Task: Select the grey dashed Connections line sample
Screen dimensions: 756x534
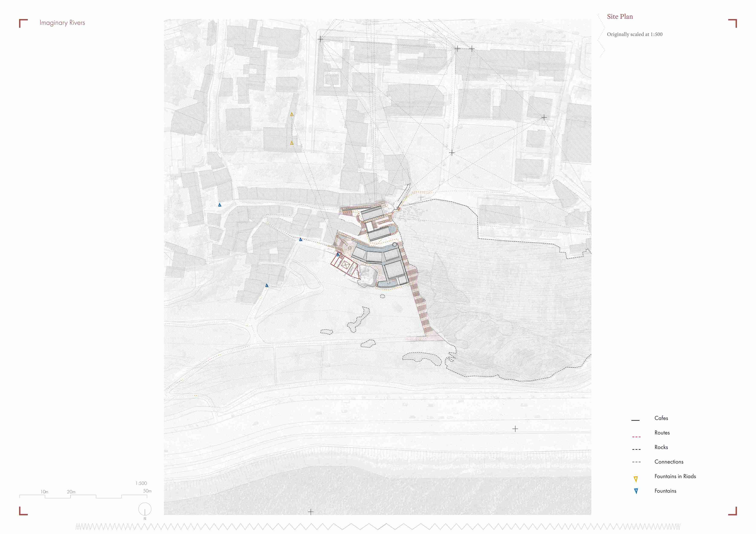Action: click(x=636, y=462)
